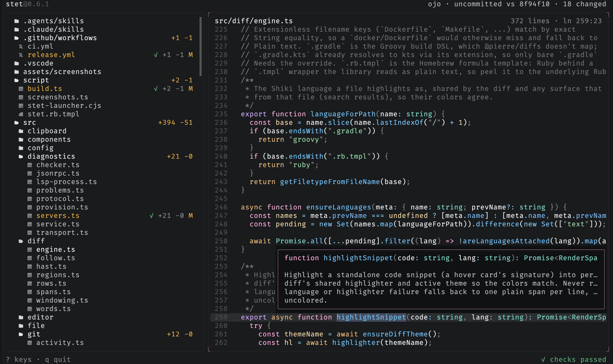This screenshot has width=613, height=364.
Task: Click line number 235 in the gutter
Action: [221, 114]
